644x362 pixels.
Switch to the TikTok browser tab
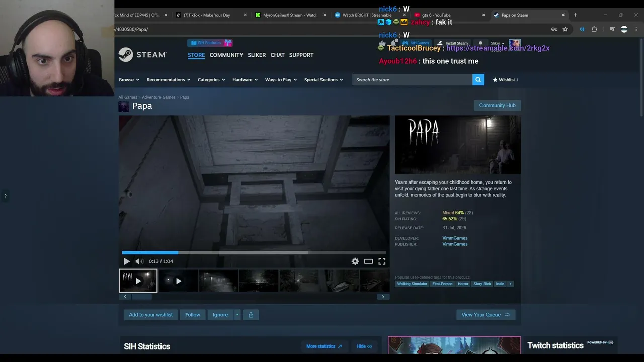tap(210, 15)
